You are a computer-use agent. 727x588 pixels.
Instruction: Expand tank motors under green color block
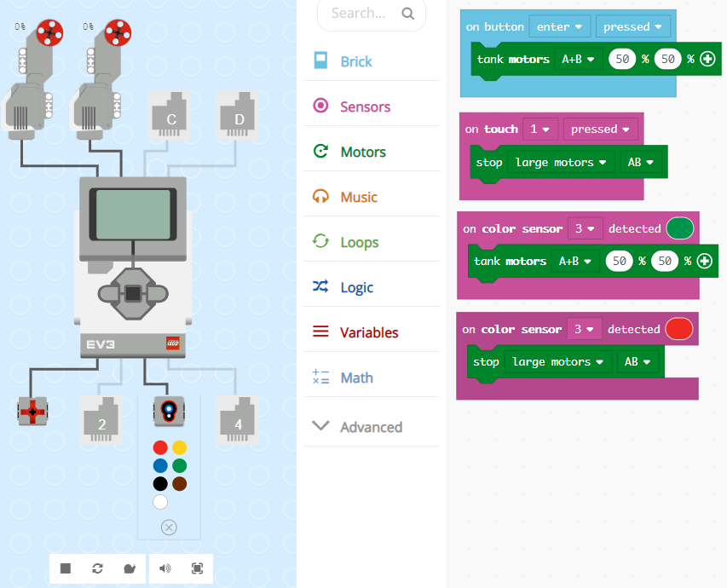click(x=705, y=261)
